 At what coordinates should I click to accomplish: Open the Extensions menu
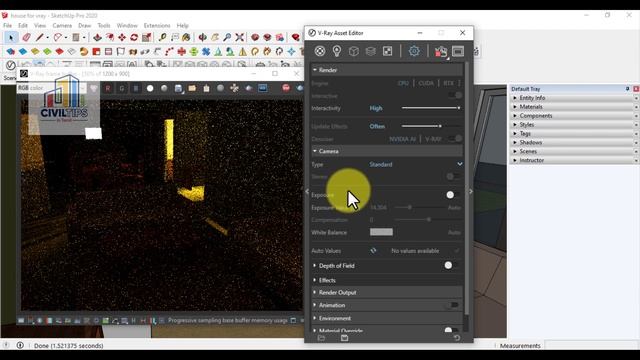pyautogui.click(x=157, y=25)
